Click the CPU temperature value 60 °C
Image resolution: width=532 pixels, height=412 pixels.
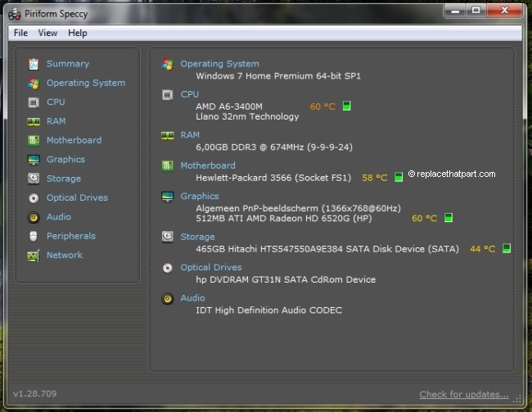coord(322,106)
